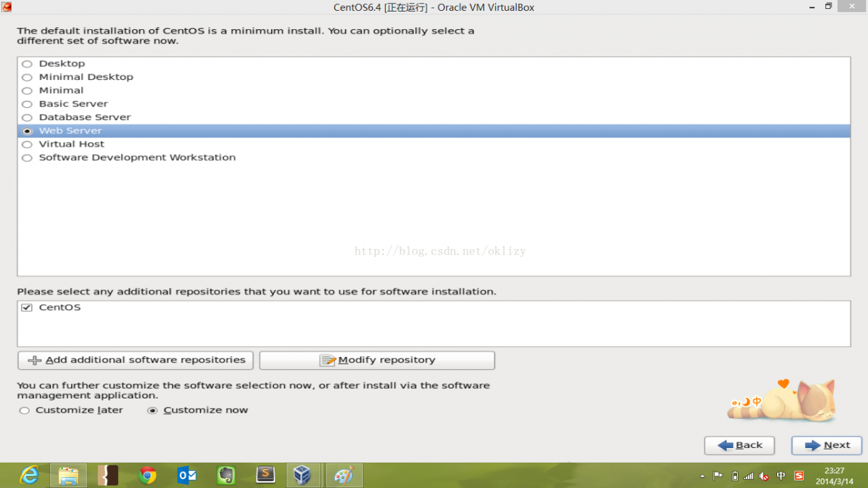
Task: Select Customize later radio button
Action: [x=24, y=411]
